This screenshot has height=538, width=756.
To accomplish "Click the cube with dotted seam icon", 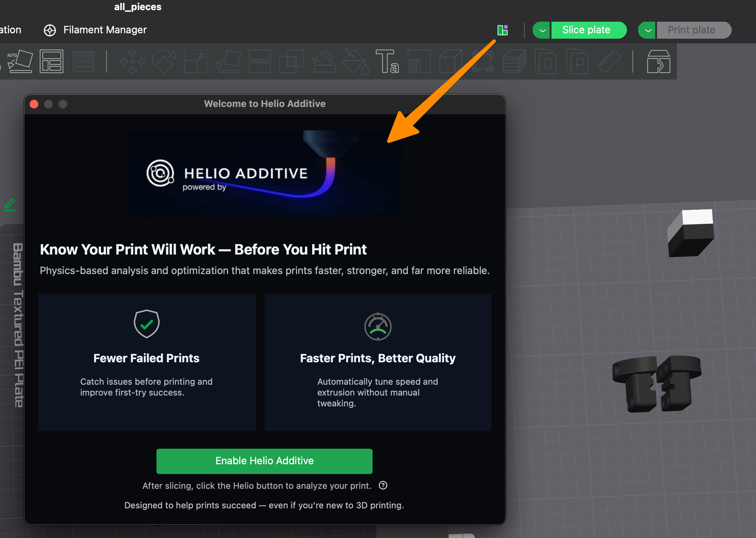I will click(x=451, y=61).
